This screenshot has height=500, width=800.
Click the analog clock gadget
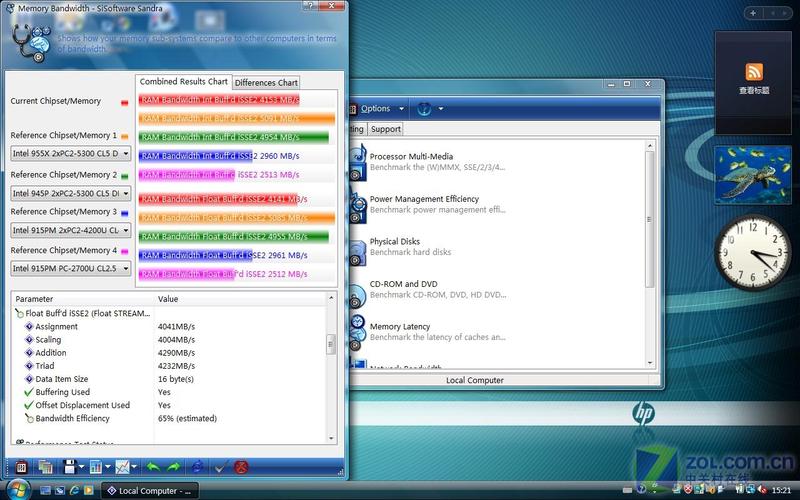(753, 252)
